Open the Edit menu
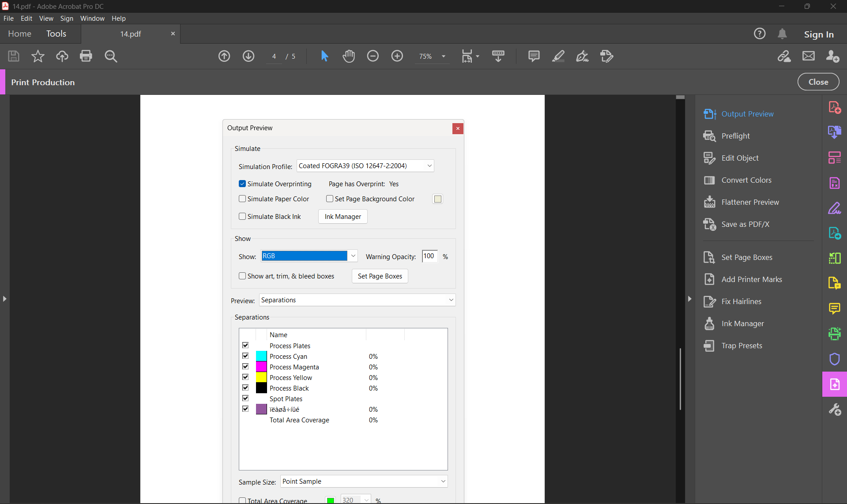The image size is (847, 504). [x=26, y=19]
